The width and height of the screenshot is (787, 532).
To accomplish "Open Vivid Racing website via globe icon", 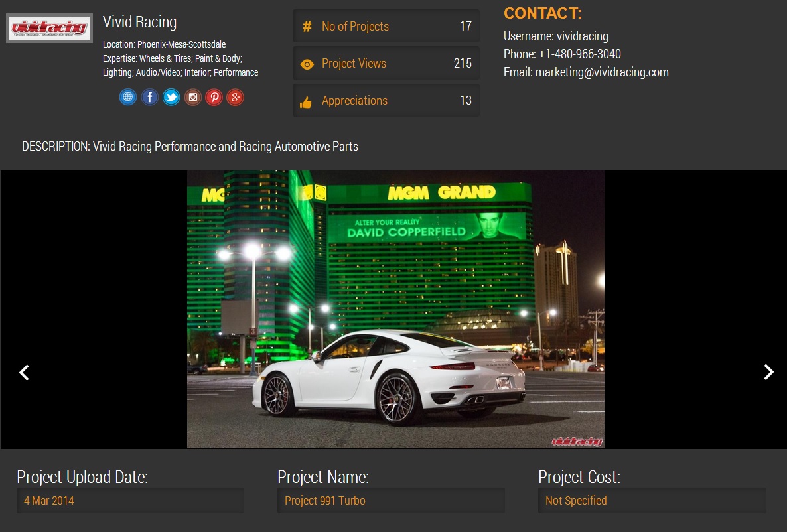I will tap(127, 97).
